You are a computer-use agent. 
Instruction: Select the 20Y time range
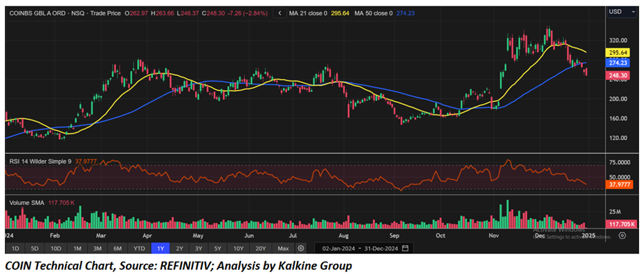click(260, 249)
